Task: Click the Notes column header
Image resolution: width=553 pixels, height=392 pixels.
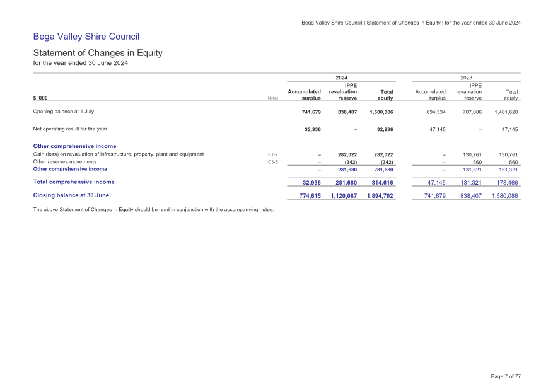Action: point(272,98)
